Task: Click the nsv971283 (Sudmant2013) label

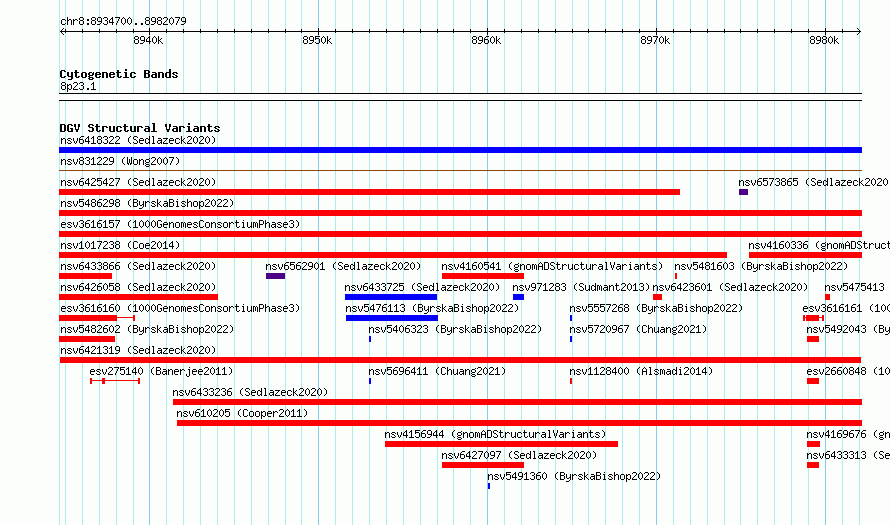Action: tap(581, 287)
